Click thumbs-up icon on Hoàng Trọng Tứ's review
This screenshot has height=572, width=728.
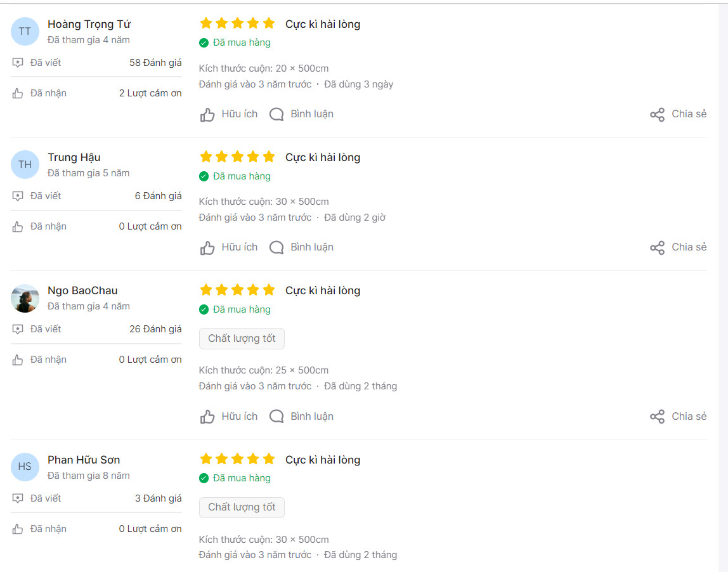click(207, 115)
